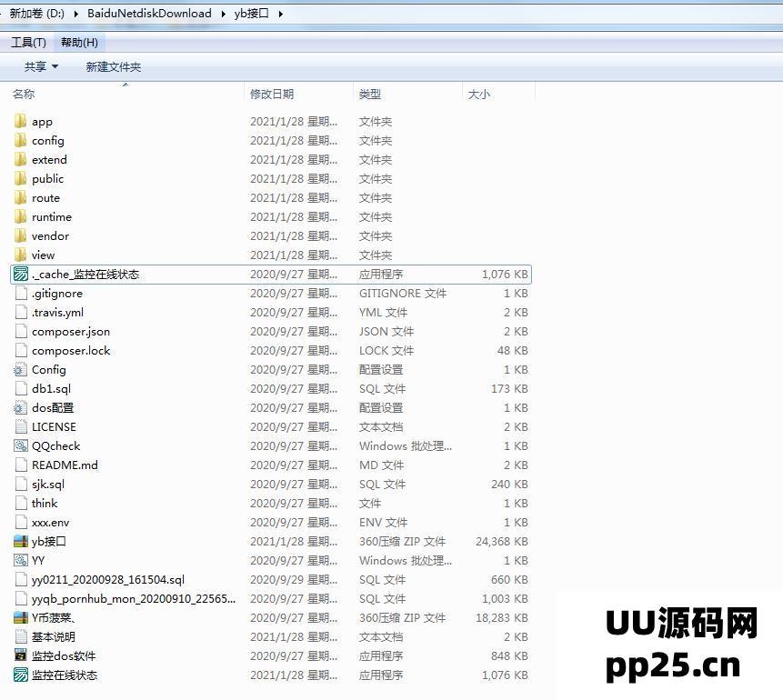783x700 pixels.
Task: Click the 监控dos软件 application icon
Action: 21,655
